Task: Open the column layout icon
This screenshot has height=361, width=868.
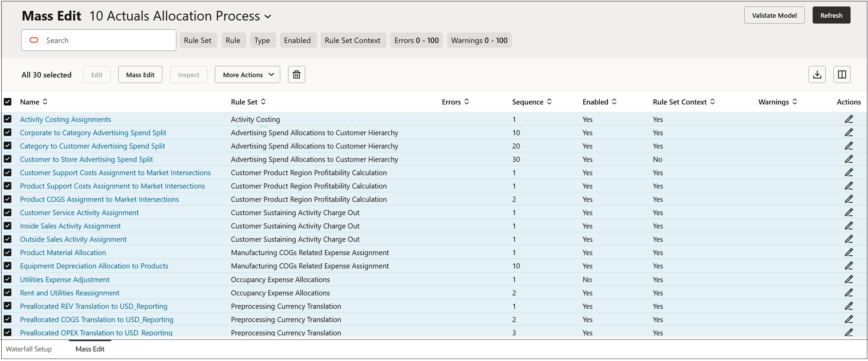Action: [x=842, y=74]
